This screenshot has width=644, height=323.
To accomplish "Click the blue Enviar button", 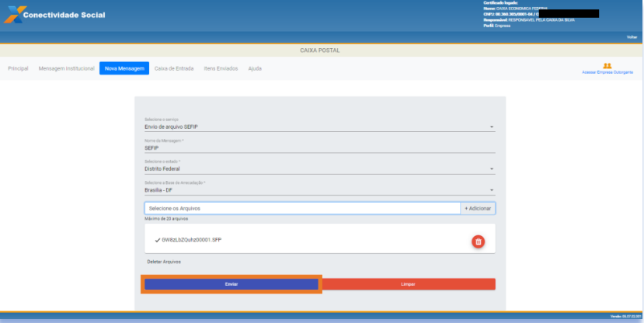I will pyautogui.click(x=231, y=284).
